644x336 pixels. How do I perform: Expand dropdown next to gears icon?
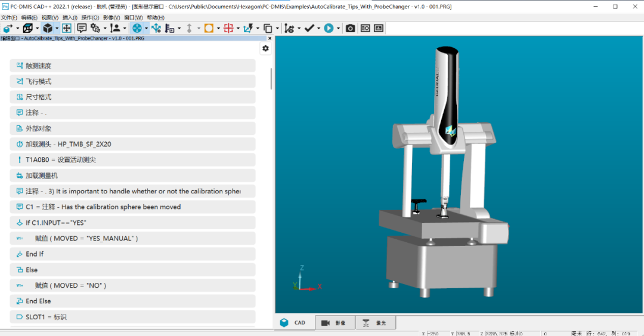click(105, 29)
